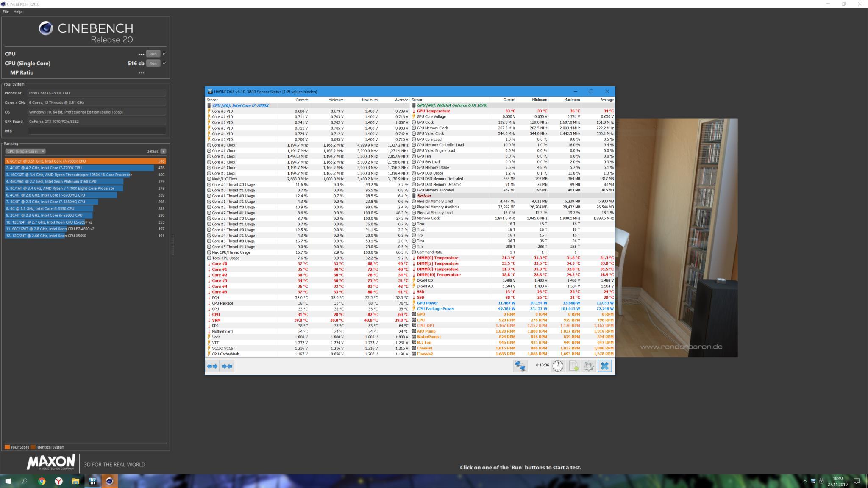The width and height of the screenshot is (868, 488).
Task: Click the Info text field
Action: click(97, 131)
